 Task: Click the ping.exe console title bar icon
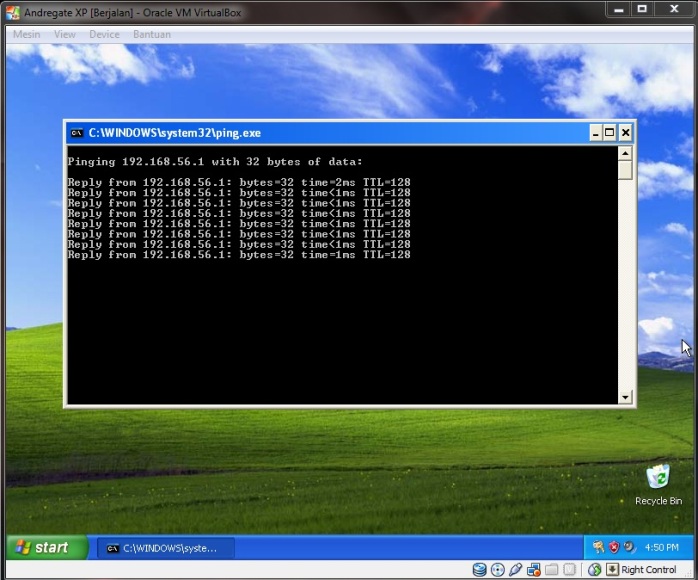77,133
